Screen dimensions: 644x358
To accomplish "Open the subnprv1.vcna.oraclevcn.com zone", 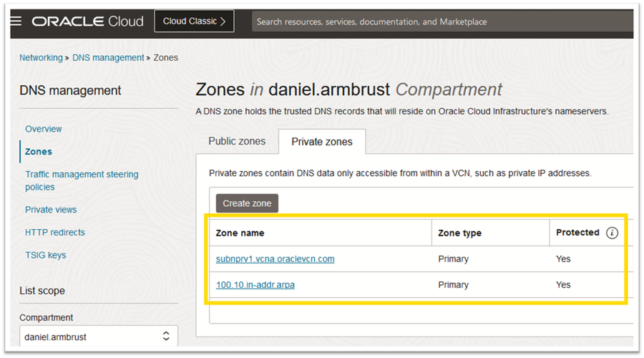I will (x=275, y=259).
